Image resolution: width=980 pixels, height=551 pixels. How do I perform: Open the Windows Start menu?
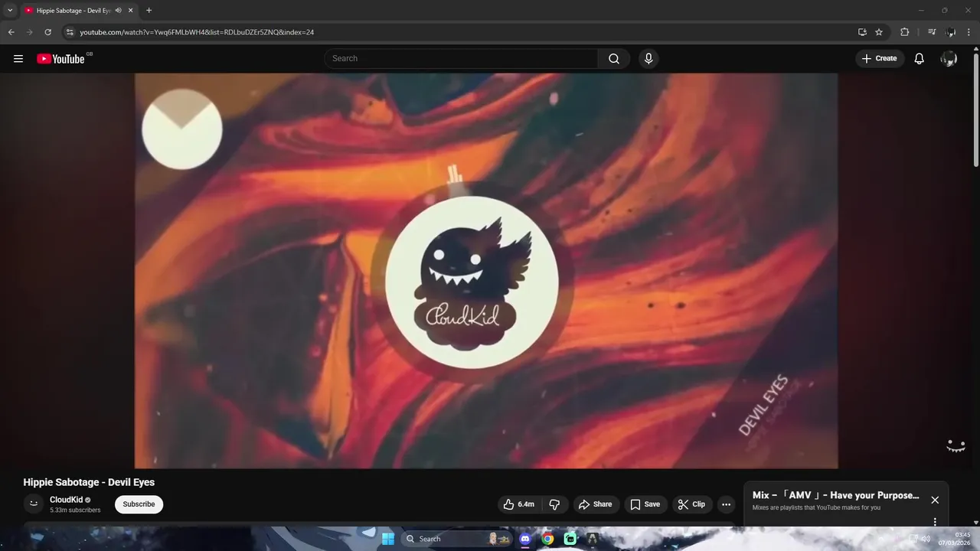pos(388,539)
